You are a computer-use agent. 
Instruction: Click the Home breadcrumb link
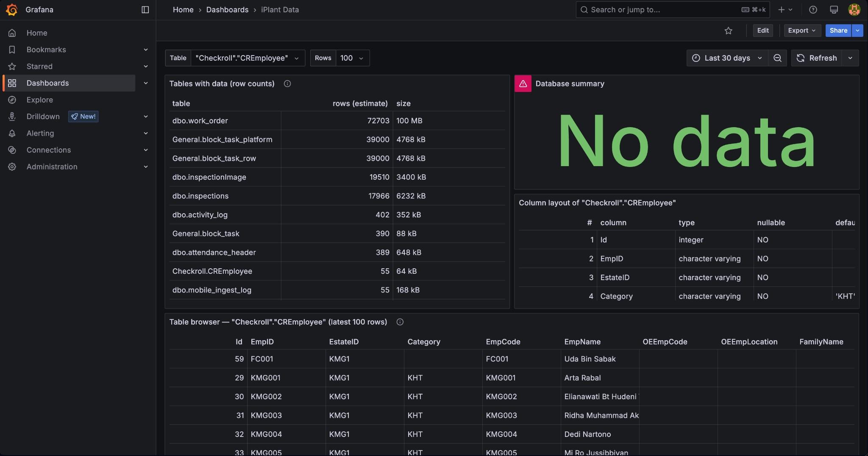coord(183,10)
